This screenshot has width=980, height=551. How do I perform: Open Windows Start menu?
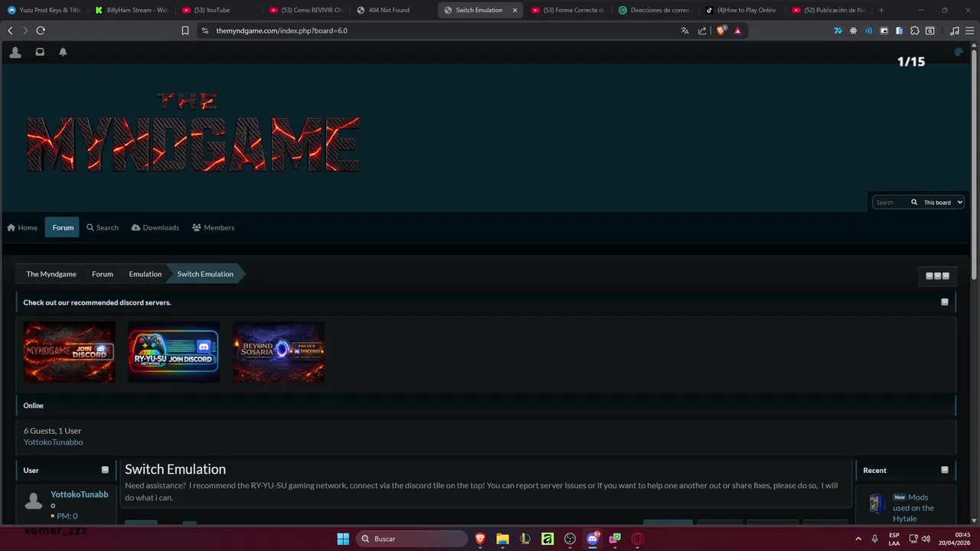click(x=343, y=539)
